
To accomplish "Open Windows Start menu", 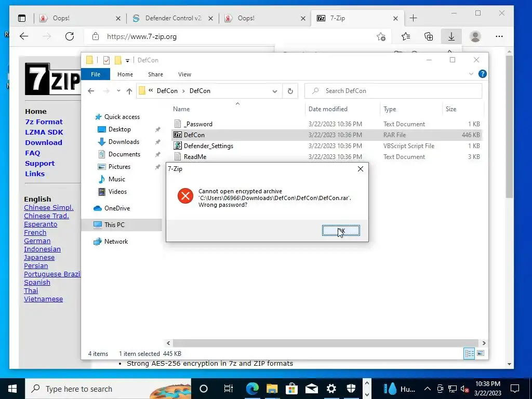I will (x=12, y=389).
